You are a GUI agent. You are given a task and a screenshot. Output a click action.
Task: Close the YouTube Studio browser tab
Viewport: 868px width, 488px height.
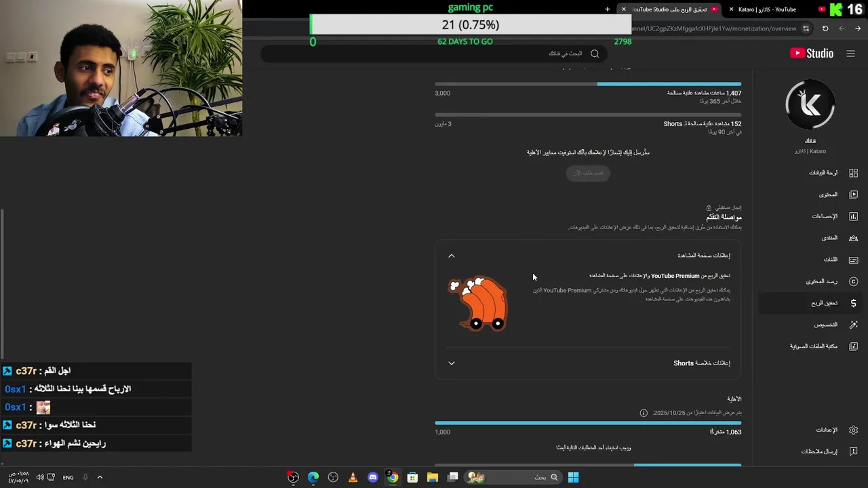point(624,9)
